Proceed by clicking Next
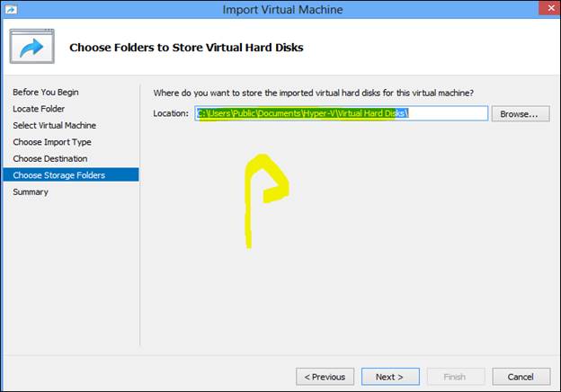Screen dimensions: 561x392 pos(389,377)
